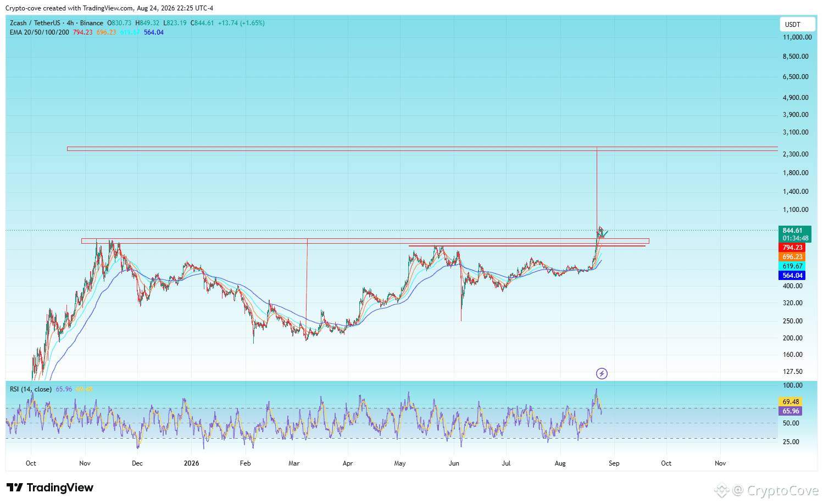This screenshot has width=823, height=504.
Task: Click the 50.00 RSI axis label
Action: click(791, 423)
